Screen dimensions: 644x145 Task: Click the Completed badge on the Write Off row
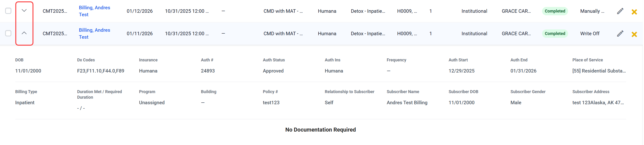(555, 34)
